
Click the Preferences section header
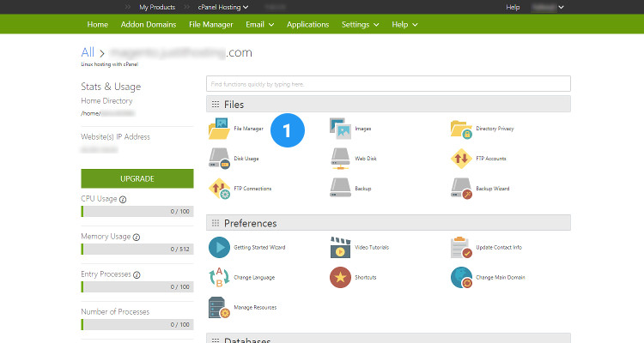click(388, 222)
